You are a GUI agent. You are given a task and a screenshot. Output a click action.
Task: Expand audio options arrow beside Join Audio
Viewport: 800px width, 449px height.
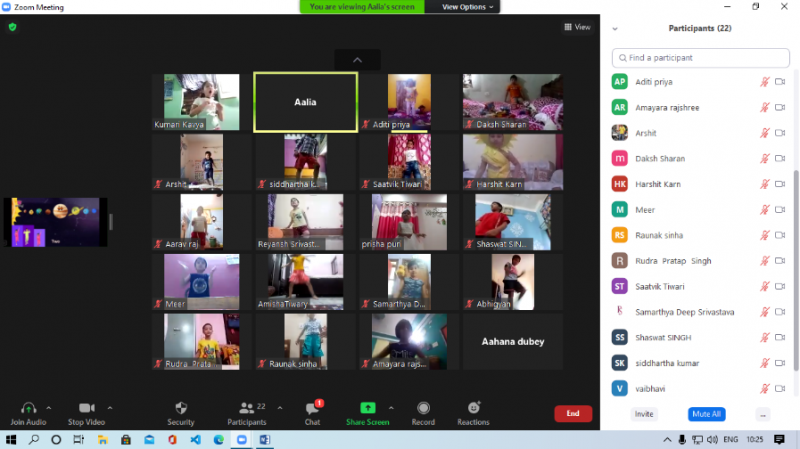pyautogui.click(x=52, y=408)
